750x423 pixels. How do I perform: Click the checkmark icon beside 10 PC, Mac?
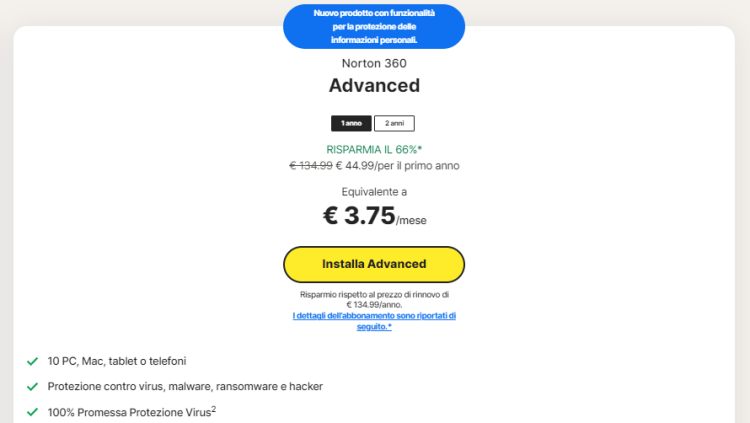[33, 361]
